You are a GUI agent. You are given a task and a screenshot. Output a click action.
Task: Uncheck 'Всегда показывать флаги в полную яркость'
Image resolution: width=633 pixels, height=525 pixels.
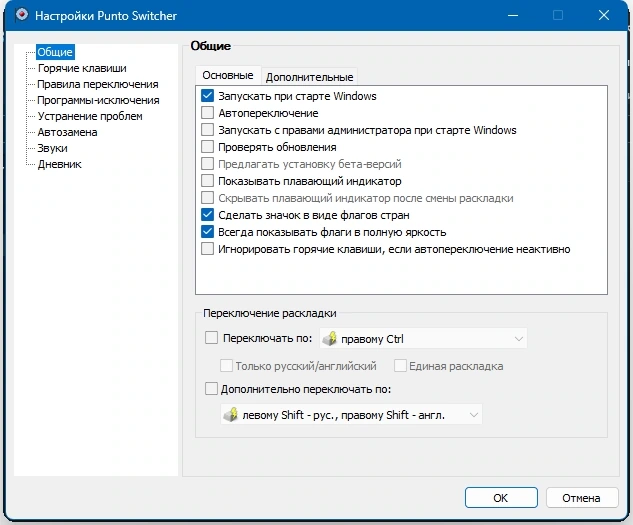[x=208, y=232]
